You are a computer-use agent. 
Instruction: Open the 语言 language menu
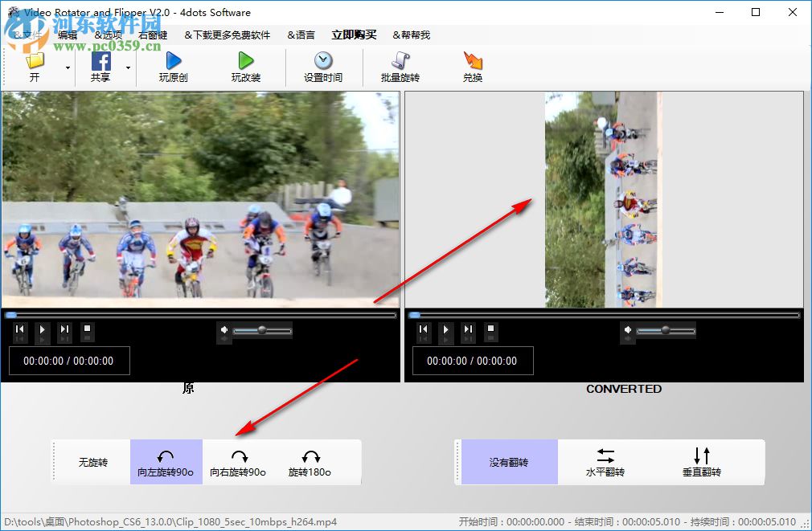[301, 35]
